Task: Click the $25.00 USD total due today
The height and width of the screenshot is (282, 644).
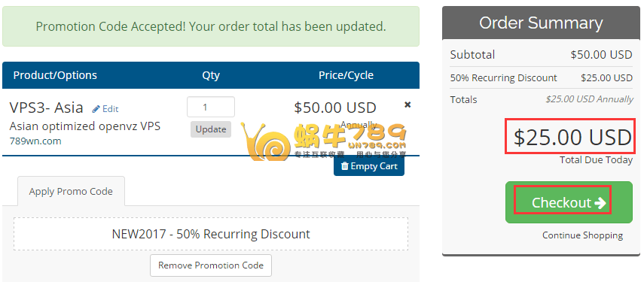Action: [x=572, y=138]
